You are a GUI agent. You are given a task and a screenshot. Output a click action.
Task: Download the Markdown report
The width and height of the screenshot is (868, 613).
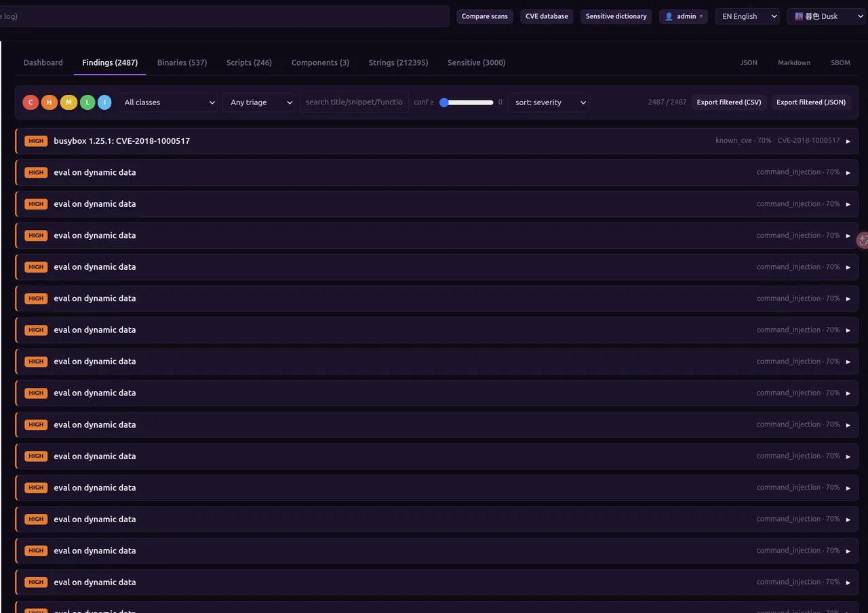[794, 62]
